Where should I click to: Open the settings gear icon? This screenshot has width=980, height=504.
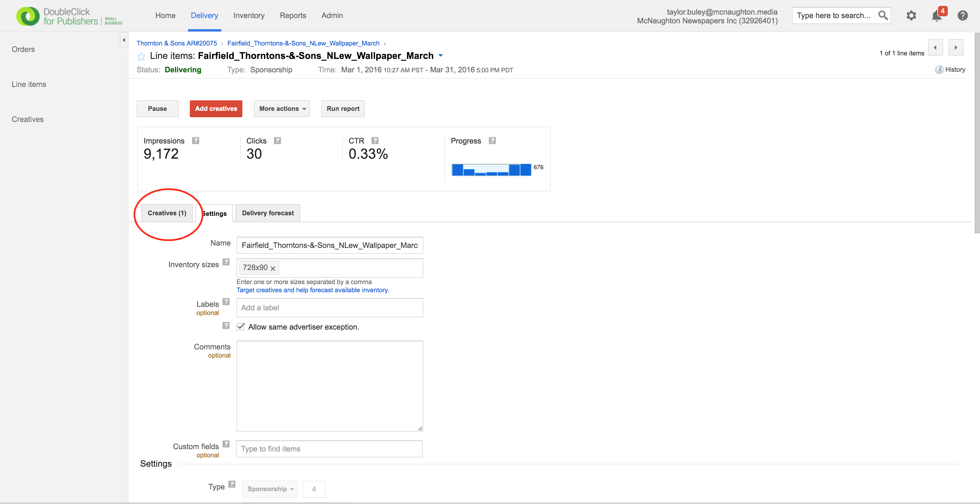coord(911,15)
